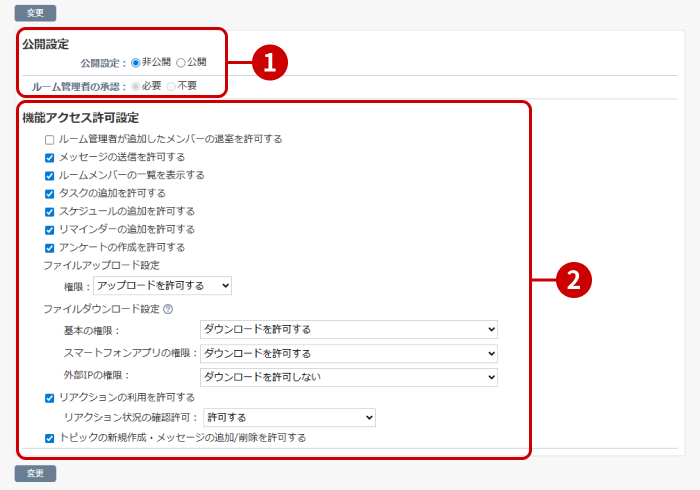Open リアクション状況の確認許可 dropdown
This screenshot has height=490, width=700.
coord(289,417)
